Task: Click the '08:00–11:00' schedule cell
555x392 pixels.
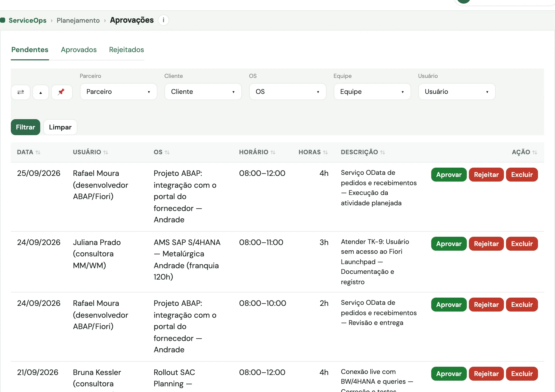Action: pos(261,242)
